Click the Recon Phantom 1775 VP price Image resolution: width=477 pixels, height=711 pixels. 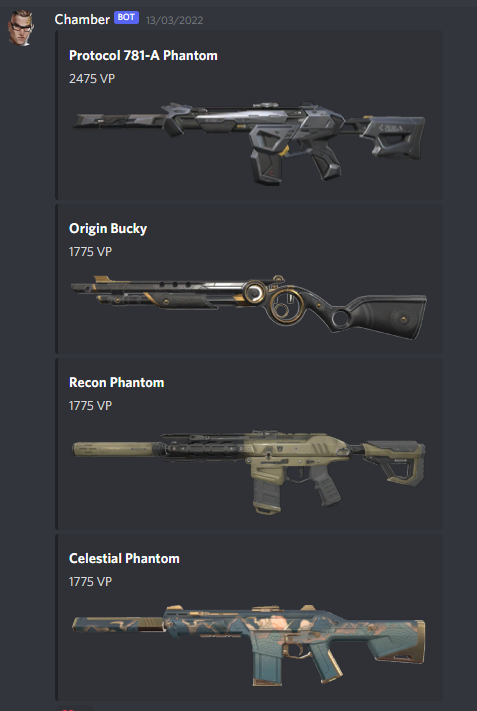pos(90,405)
